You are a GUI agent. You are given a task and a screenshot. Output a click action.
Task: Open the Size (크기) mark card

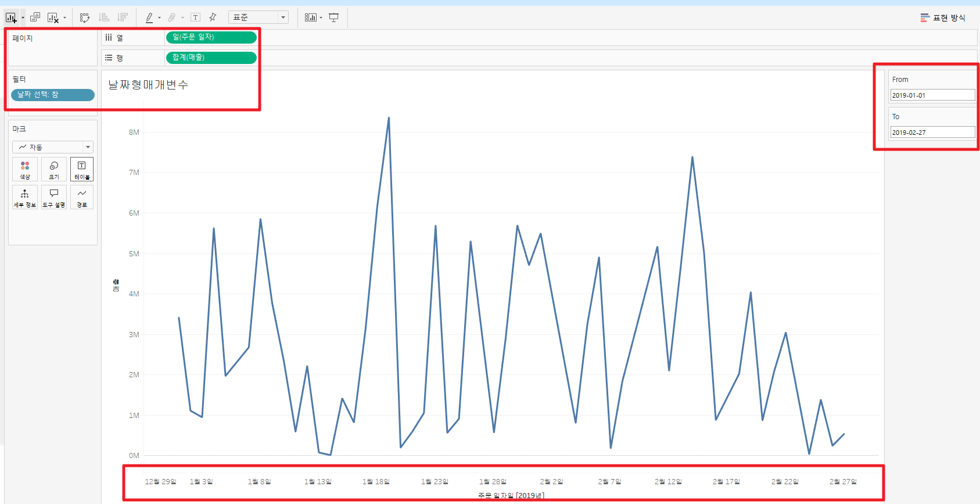54,169
